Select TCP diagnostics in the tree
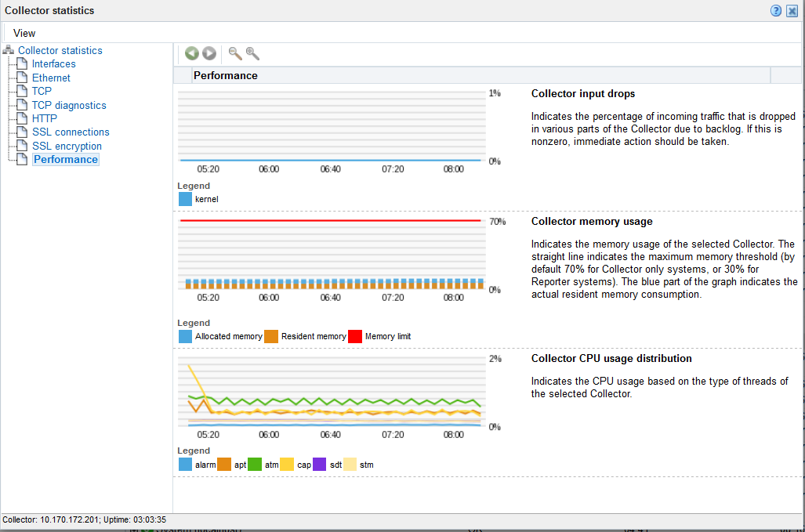Image resolution: width=805 pixels, height=532 pixels. coord(69,105)
